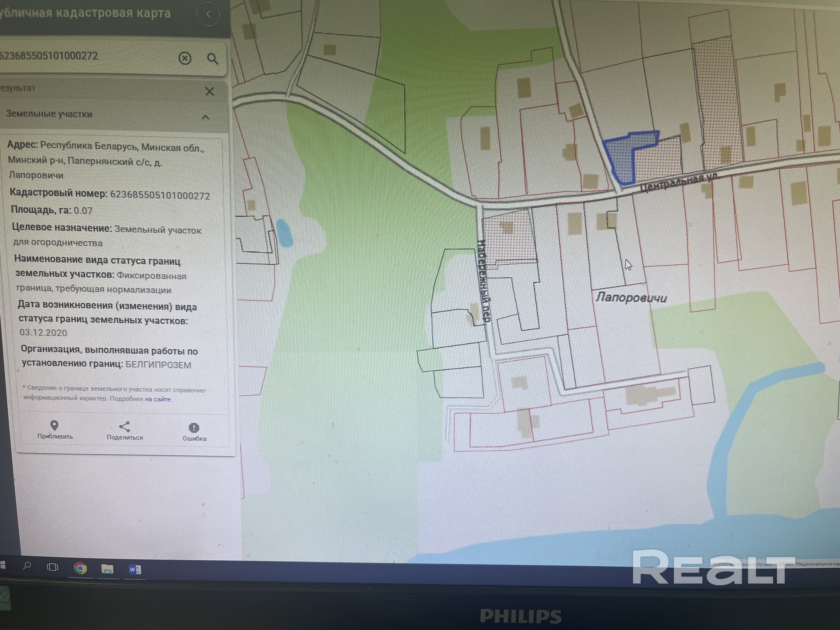Click the magnifier search icon in the search bar
Image resolution: width=840 pixels, height=630 pixels.
point(213,59)
